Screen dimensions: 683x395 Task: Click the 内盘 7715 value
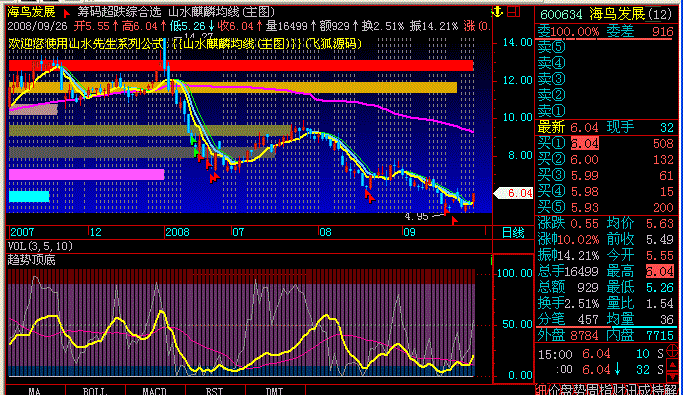coord(659,335)
